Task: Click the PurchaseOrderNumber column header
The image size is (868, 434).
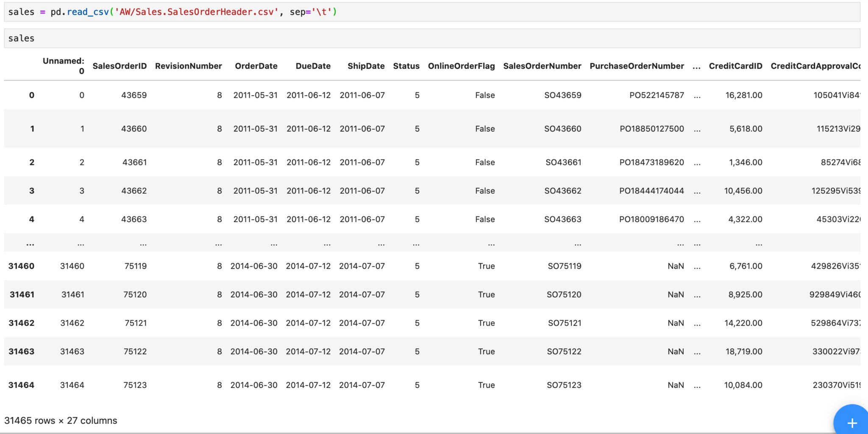Action: point(637,66)
